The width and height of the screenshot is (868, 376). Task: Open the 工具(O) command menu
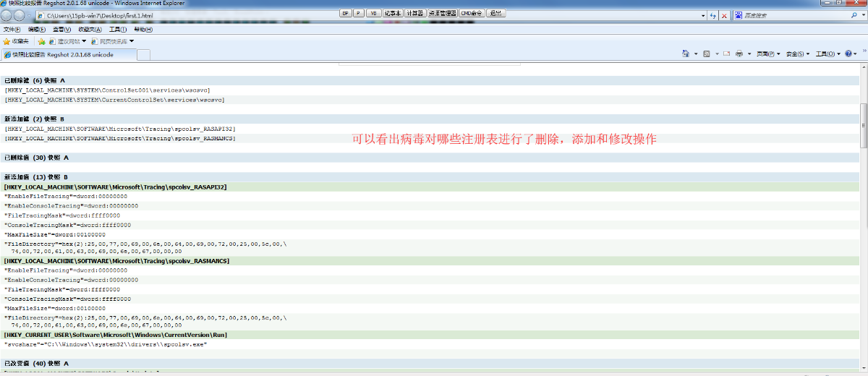tap(828, 54)
